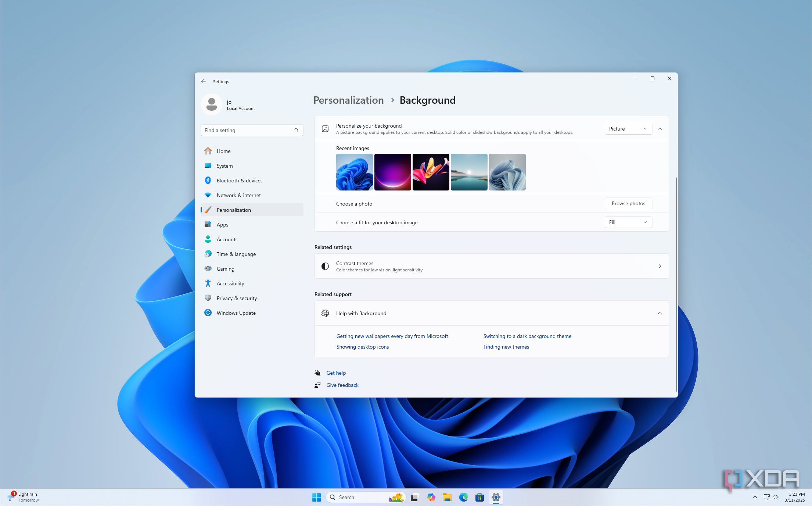Open Windows Update settings
The height and width of the screenshot is (506, 812).
click(252, 313)
